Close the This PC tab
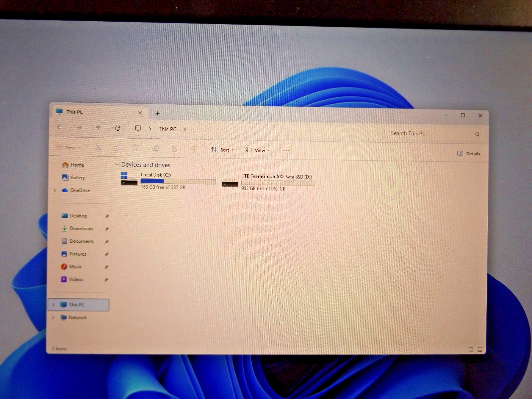Image resolution: width=532 pixels, height=399 pixels. [140, 113]
